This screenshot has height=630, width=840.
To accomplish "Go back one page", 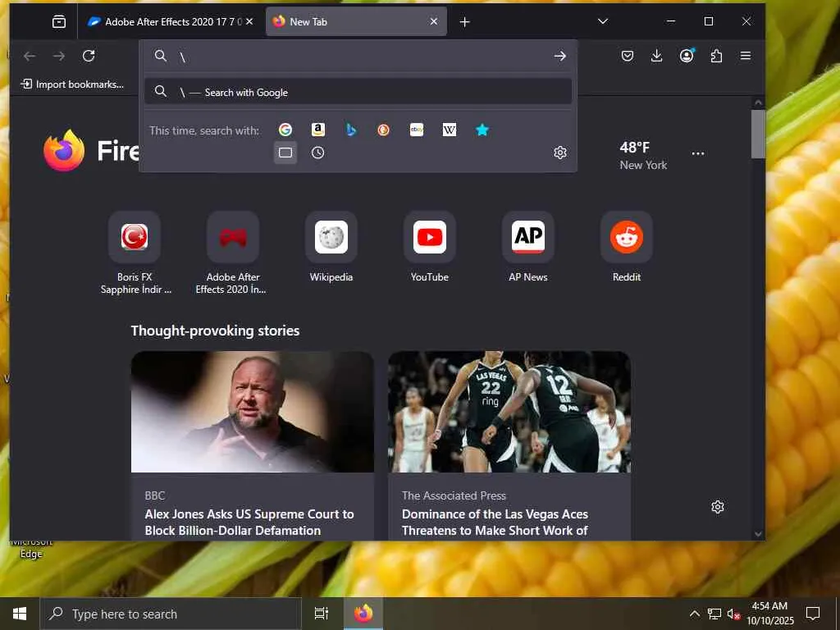I will (x=30, y=56).
